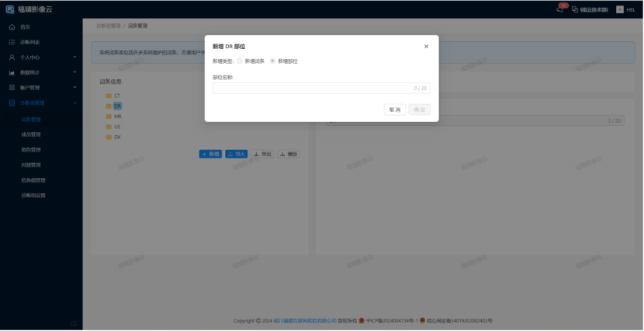Open 成员管理 in the sidebar

click(x=31, y=134)
